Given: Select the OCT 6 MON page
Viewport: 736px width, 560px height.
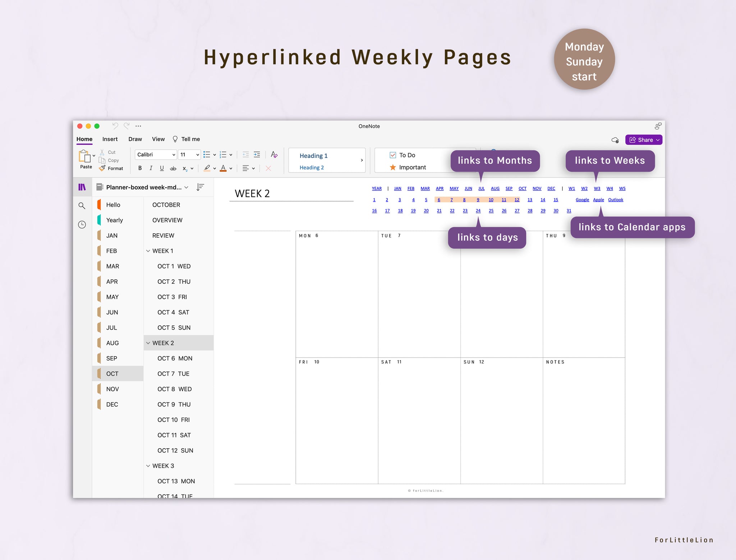Looking at the screenshot, I should coord(174,358).
